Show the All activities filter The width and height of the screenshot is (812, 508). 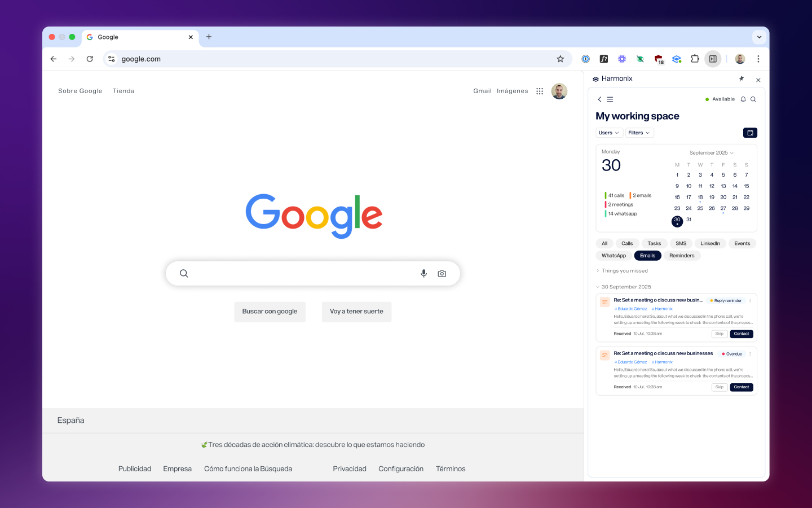tap(604, 244)
